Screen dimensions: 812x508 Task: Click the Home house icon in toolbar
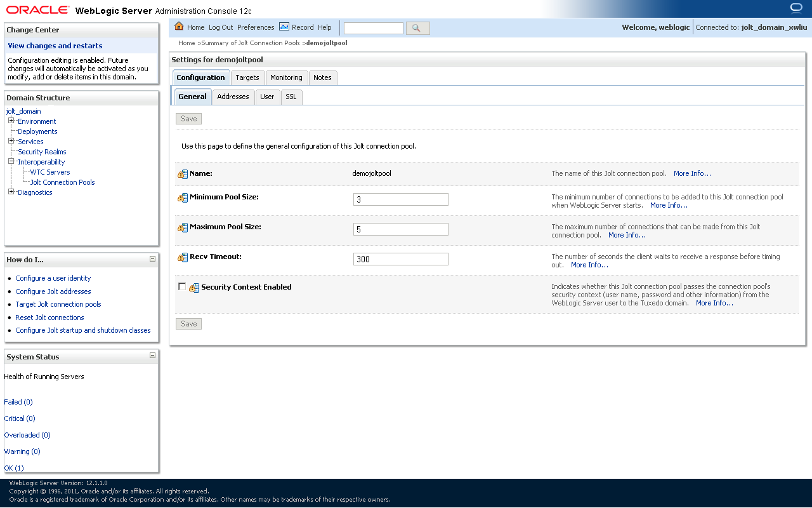pyautogui.click(x=179, y=27)
